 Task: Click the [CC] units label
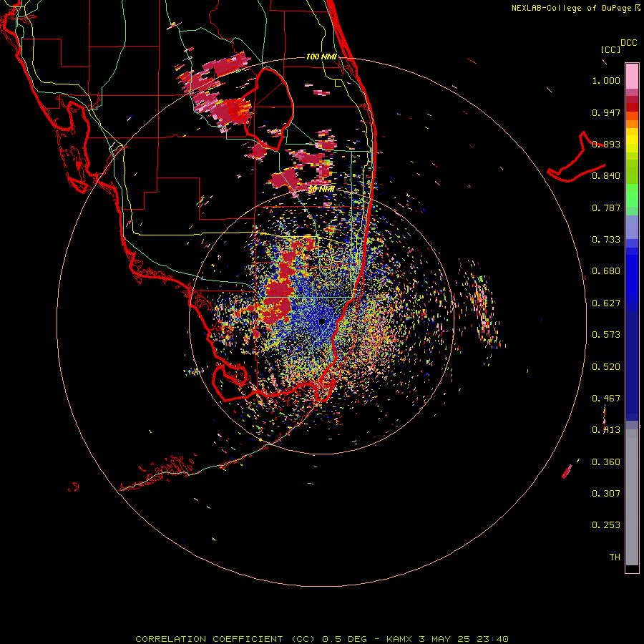(611, 49)
